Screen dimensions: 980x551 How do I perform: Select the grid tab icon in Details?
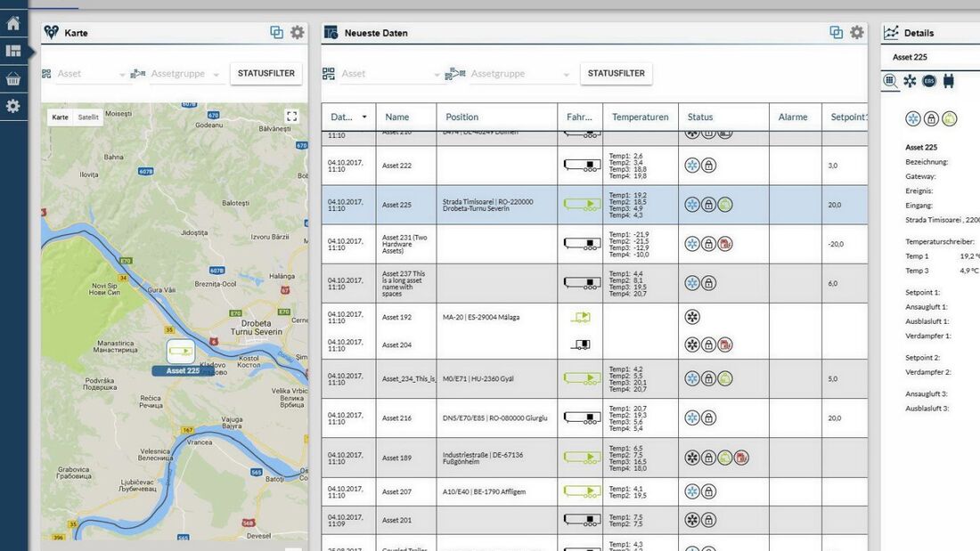click(x=890, y=81)
